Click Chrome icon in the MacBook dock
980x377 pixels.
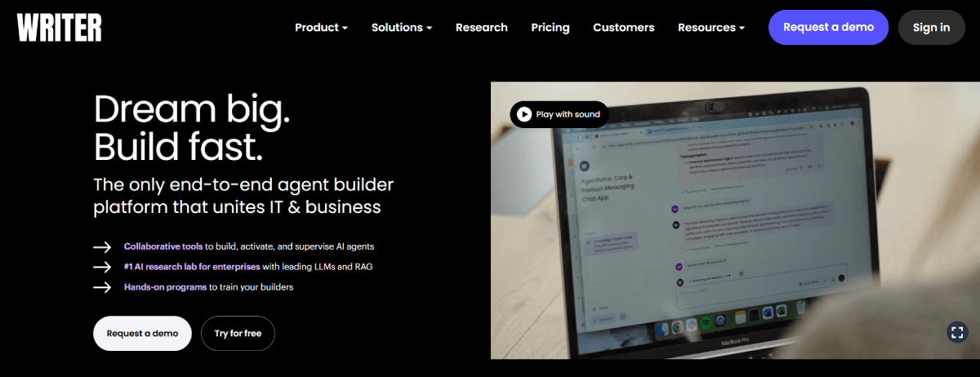pyautogui.click(x=677, y=327)
